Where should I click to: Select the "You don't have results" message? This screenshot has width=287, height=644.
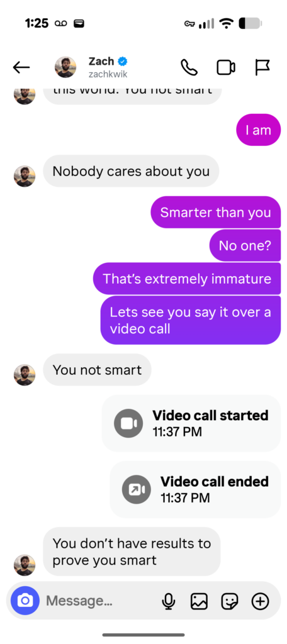[132, 552]
